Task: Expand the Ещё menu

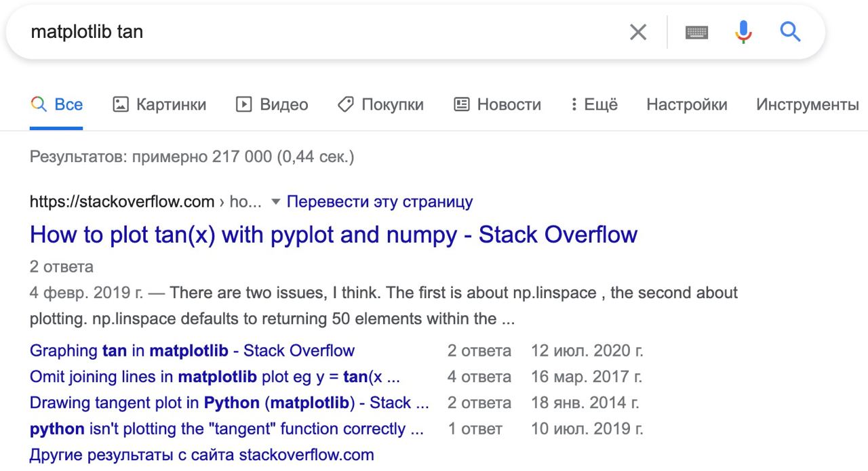Action: pos(594,105)
